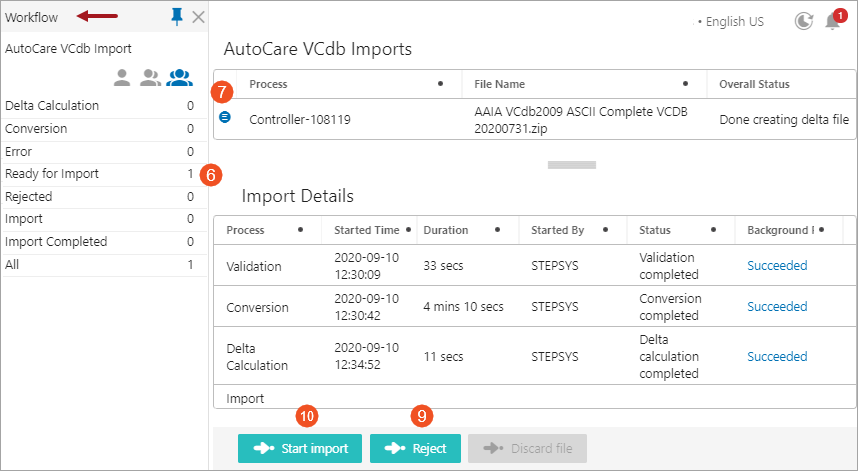Image resolution: width=858 pixels, height=471 pixels.
Task: Click the 33 secs duration value
Action: click(443, 266)
